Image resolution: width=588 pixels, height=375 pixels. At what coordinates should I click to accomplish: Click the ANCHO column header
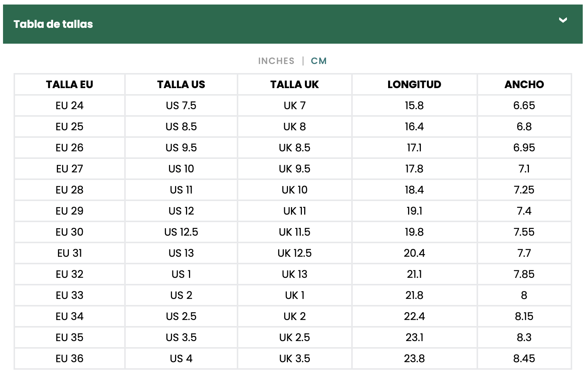(x=524, y=84)
